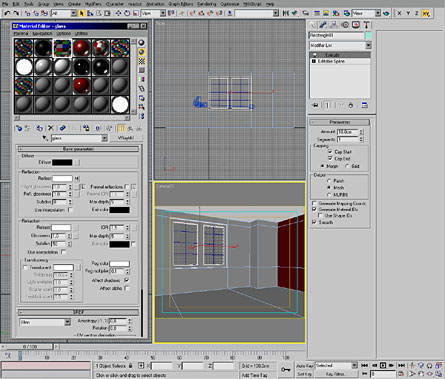
Task: Enable Fresnel reflections checkbox
Action: click(x=127, y=187)
